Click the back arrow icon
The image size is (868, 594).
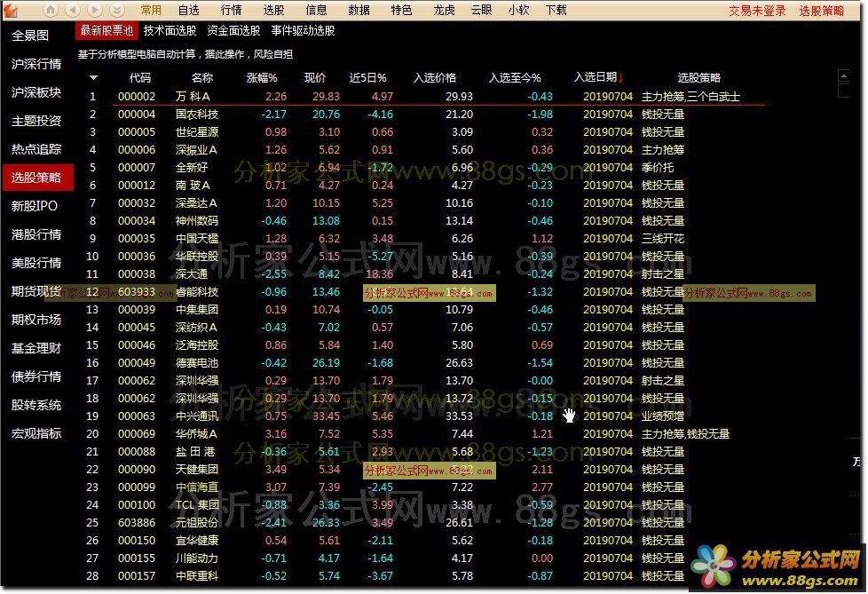click(73, 10)
